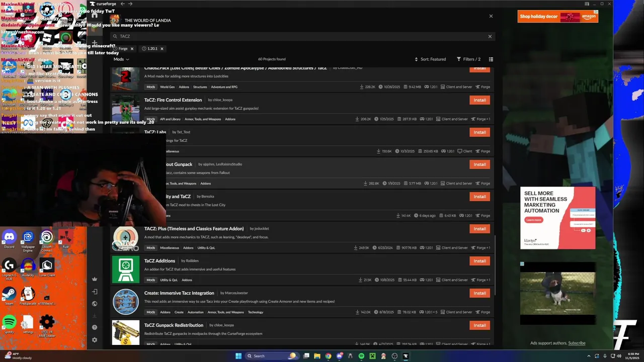Open CurseForge premium crown icon in sidebar
The width and height of the screenshot is (644, 362).
(94, 279)
